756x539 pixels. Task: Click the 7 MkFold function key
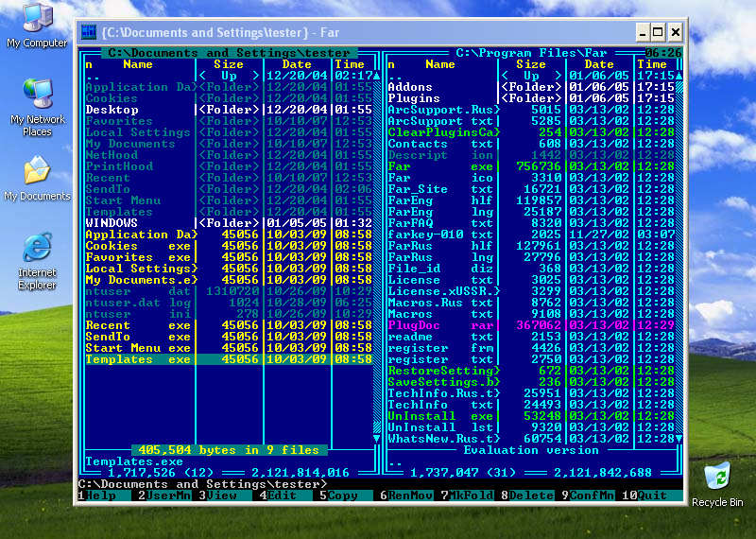(467, 496)
